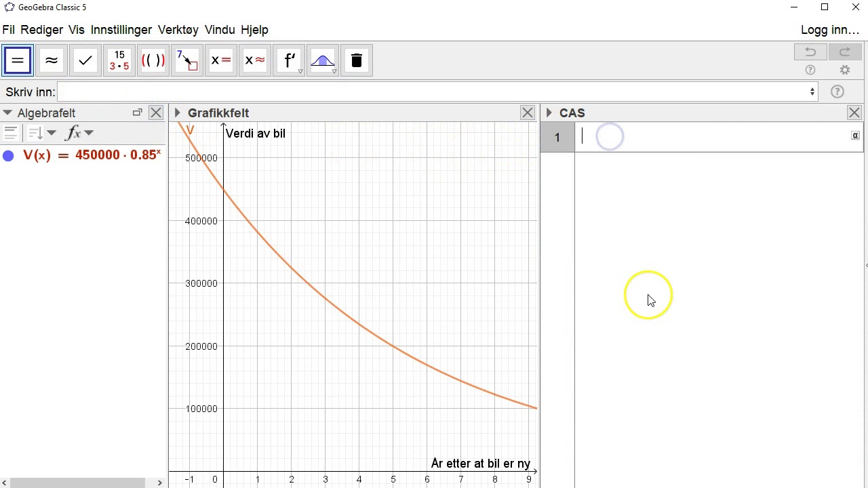This screenshot has height=488, width=868.
Task: Collapse the Algebrafelt style bar triangle
Action: (x=7, y=113)
